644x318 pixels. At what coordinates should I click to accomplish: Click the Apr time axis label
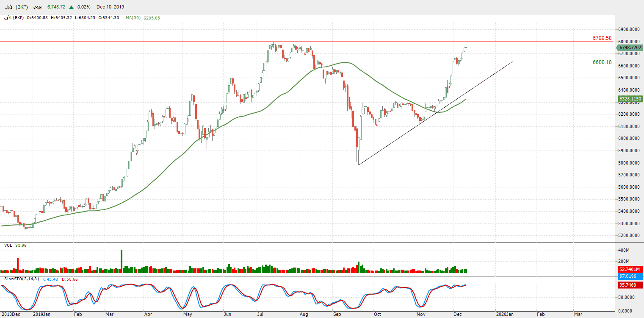click(x=149, y=315)
